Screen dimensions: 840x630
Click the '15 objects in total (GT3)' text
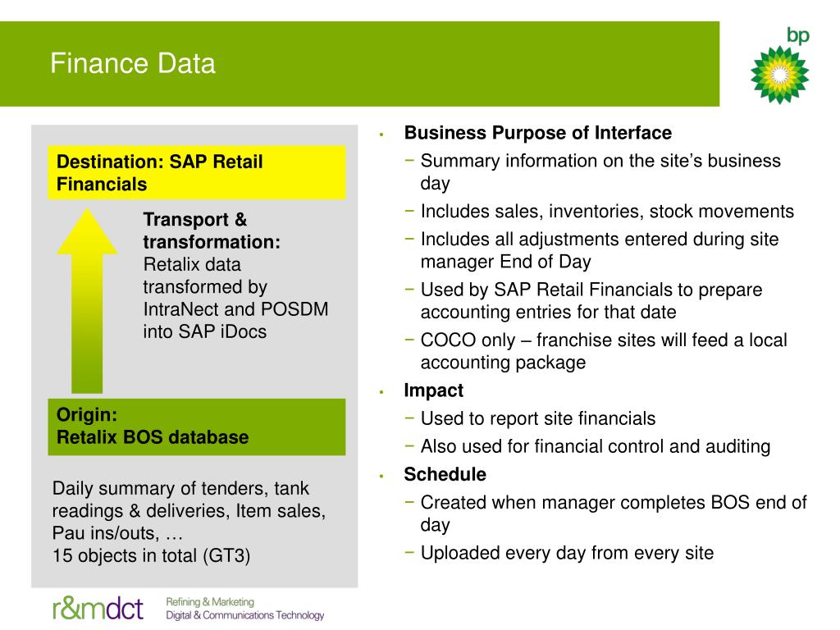[151, 555]
